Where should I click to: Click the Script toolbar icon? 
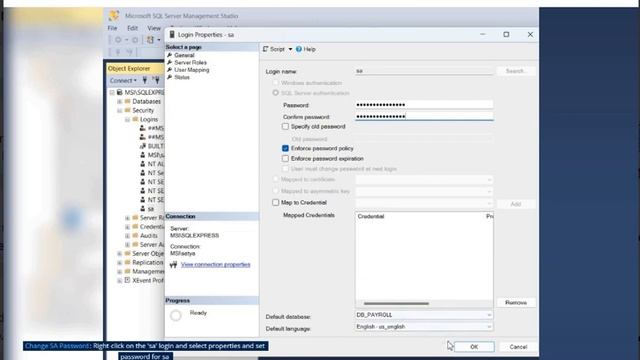[266, 49]
